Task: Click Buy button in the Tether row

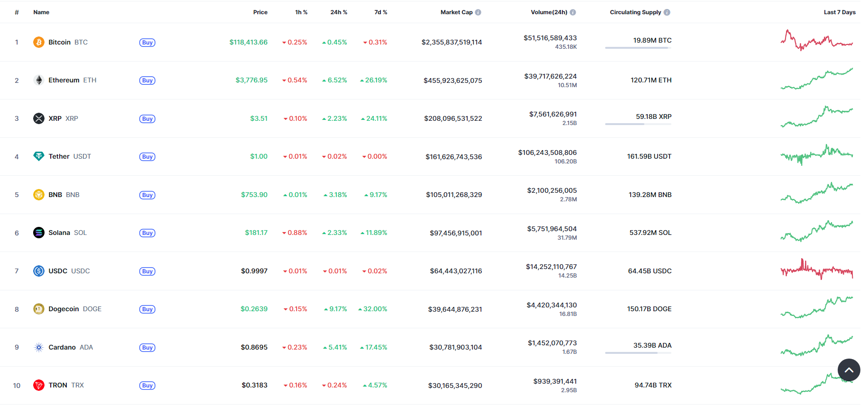Action: click(147, 157)
